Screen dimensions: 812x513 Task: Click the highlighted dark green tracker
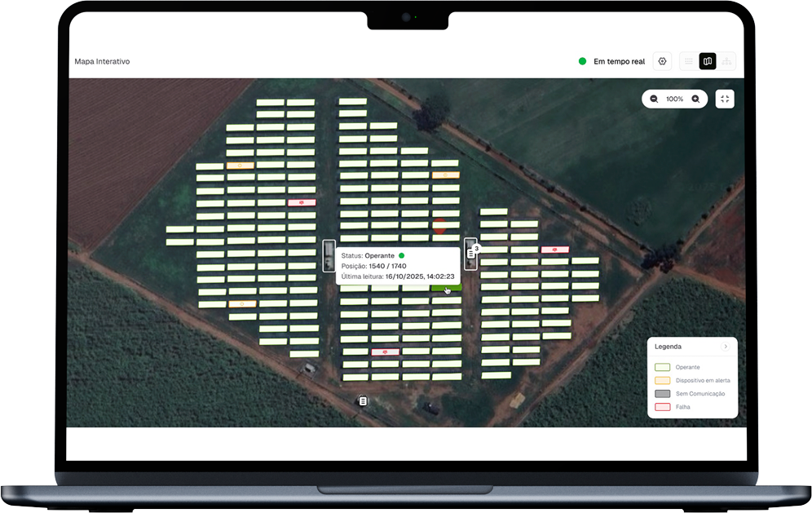coord(447,287)
